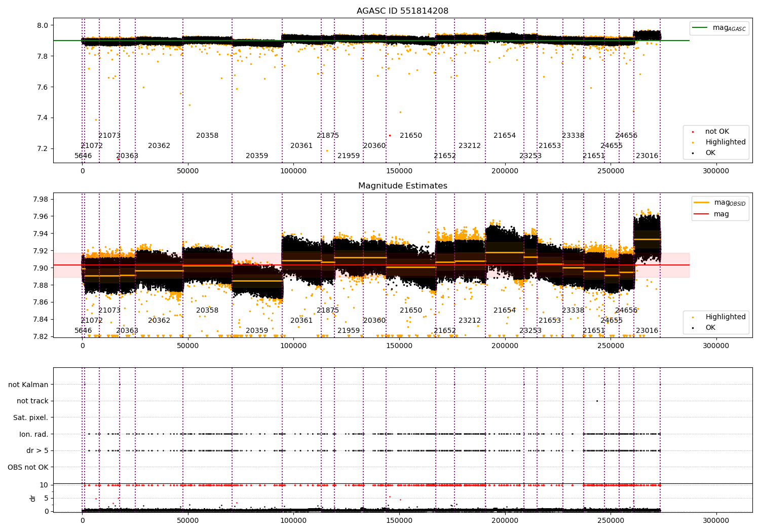Click the 'not Kalman' axis label
The height and width of the screenshot is (532, 760).
click(28, 385)
